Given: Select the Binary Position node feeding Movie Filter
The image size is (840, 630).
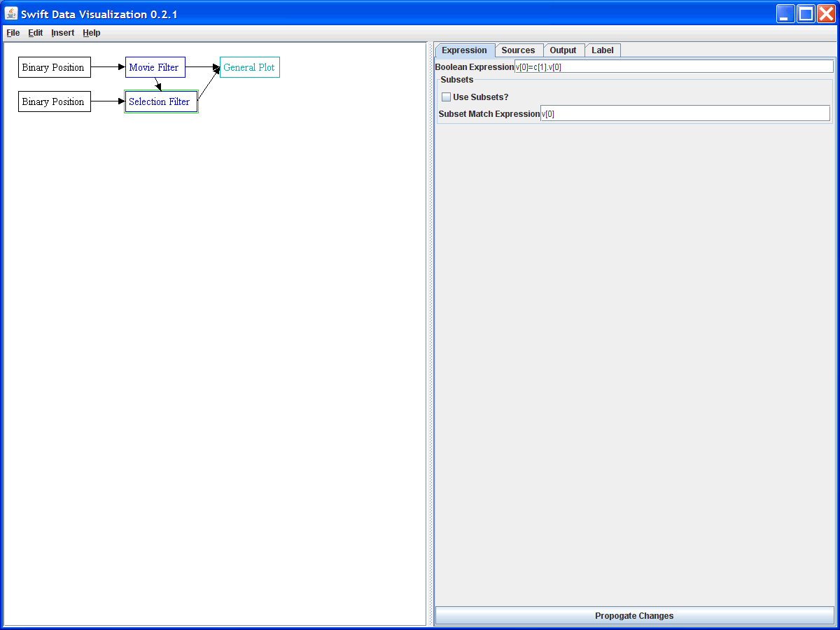Looking at the screenshot, I should pyautogui.click(x=55, y=67).
